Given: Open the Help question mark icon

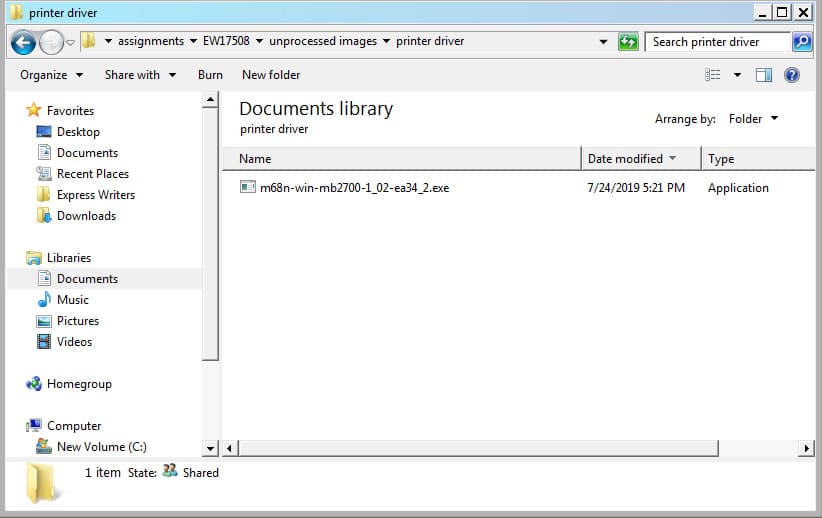Looking at the screenshot, I should (792, 75).
